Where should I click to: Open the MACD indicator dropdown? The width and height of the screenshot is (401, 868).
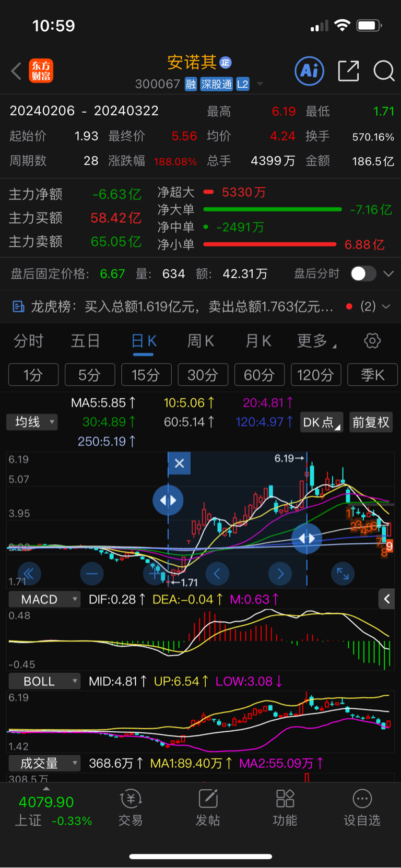[44, 599]
